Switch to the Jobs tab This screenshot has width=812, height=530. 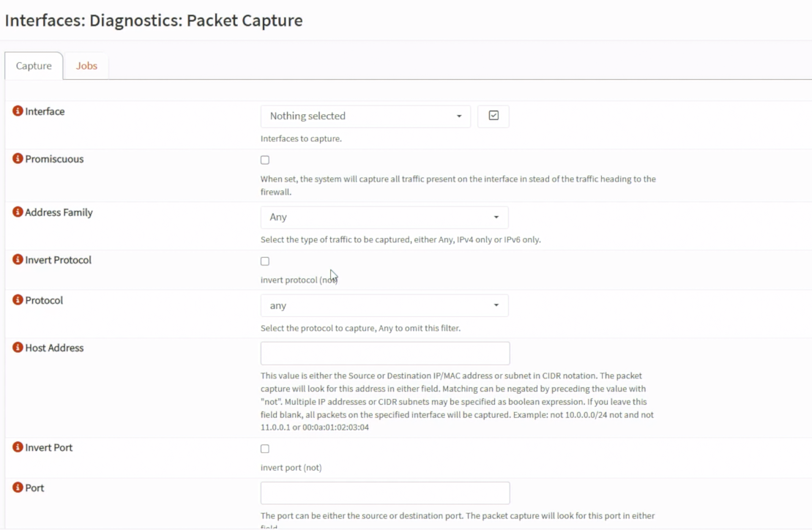tap(86, 66)
